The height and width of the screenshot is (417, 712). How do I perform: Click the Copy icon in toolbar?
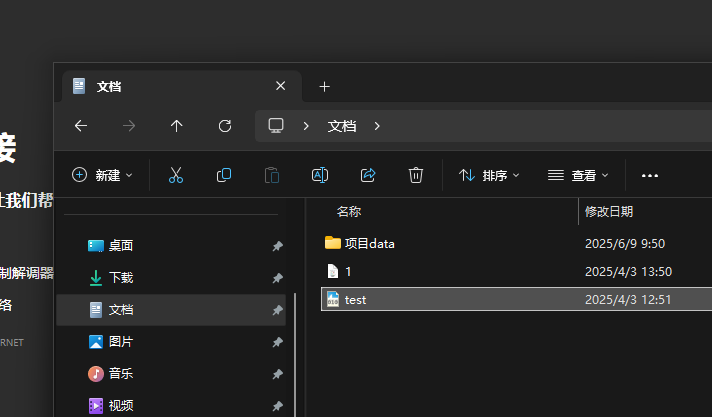tap(224, 175)
